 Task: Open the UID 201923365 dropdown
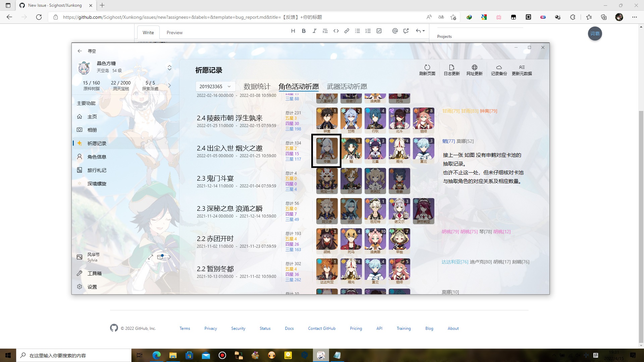pyautogui.click(x=215, y=86)
